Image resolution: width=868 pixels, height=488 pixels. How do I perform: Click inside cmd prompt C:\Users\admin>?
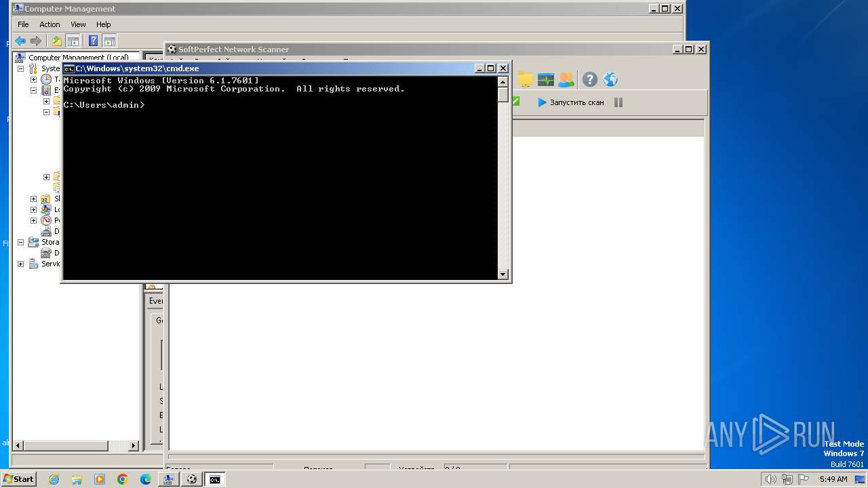pos(104,105)
